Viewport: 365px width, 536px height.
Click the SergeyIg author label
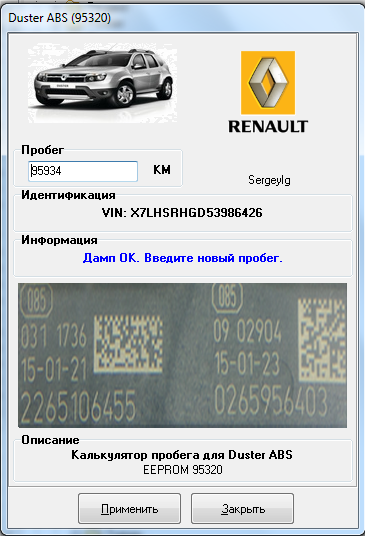(269, 180)
